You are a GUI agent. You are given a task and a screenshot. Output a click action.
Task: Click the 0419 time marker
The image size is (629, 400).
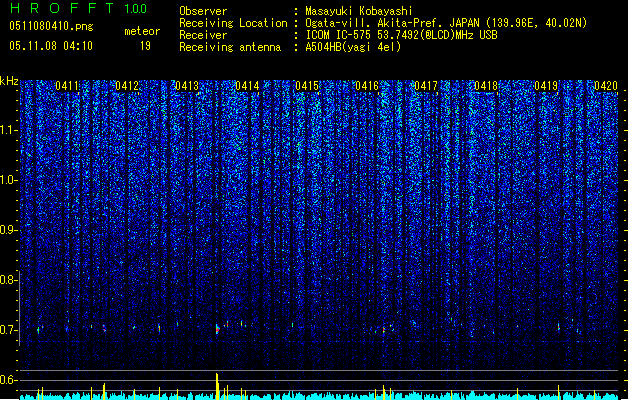pos(546,86)
